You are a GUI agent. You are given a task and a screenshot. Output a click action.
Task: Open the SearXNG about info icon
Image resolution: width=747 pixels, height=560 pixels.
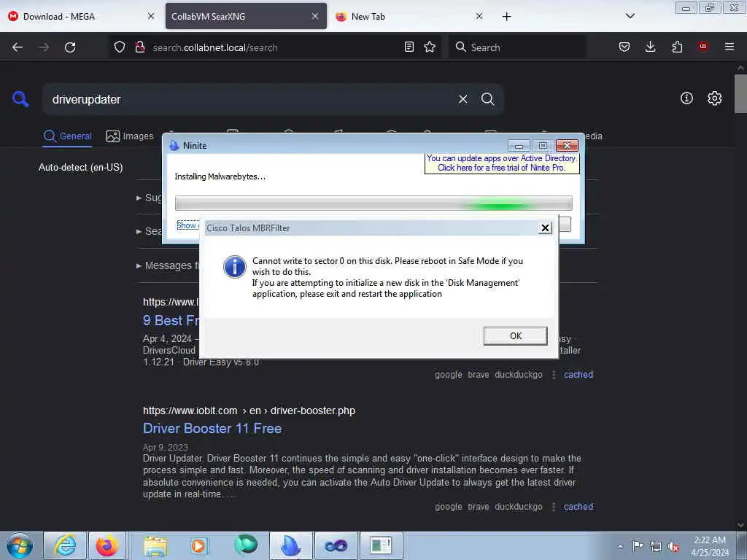pos(686,98)
